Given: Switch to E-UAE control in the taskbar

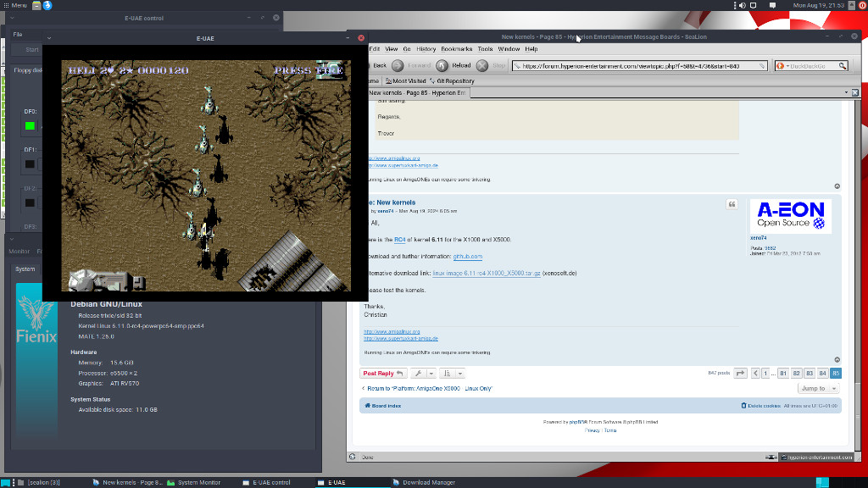Looking at the screenshot, I should point(266,482).
